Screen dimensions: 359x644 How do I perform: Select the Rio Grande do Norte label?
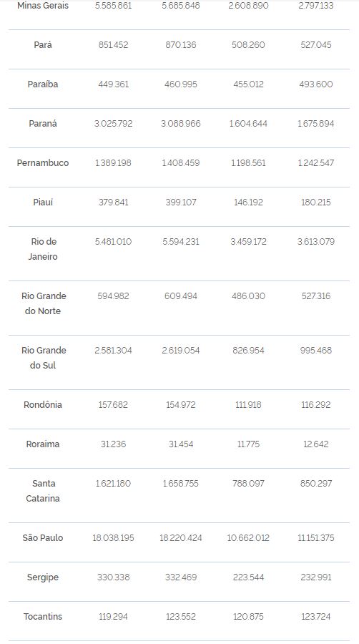(43, 303)
